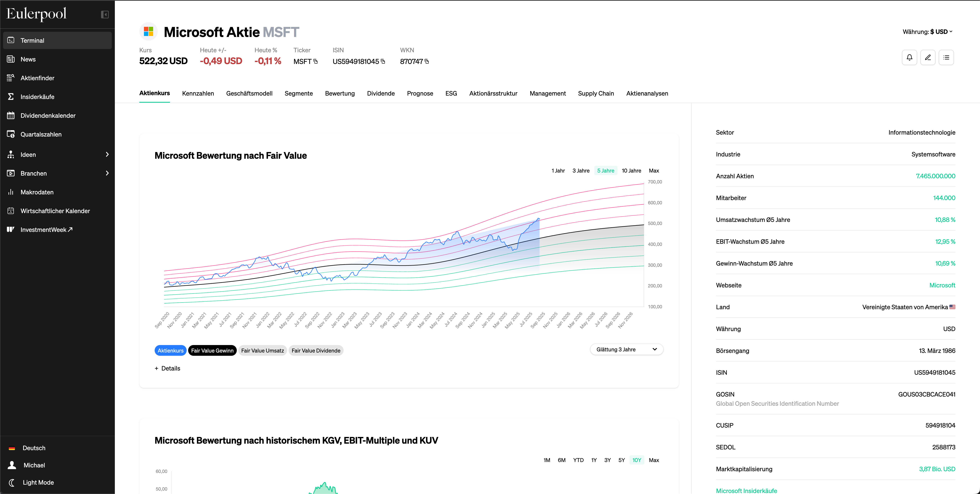Open Dividendenkalender from sidebar
Screen dimensions: 980x494
48,115
